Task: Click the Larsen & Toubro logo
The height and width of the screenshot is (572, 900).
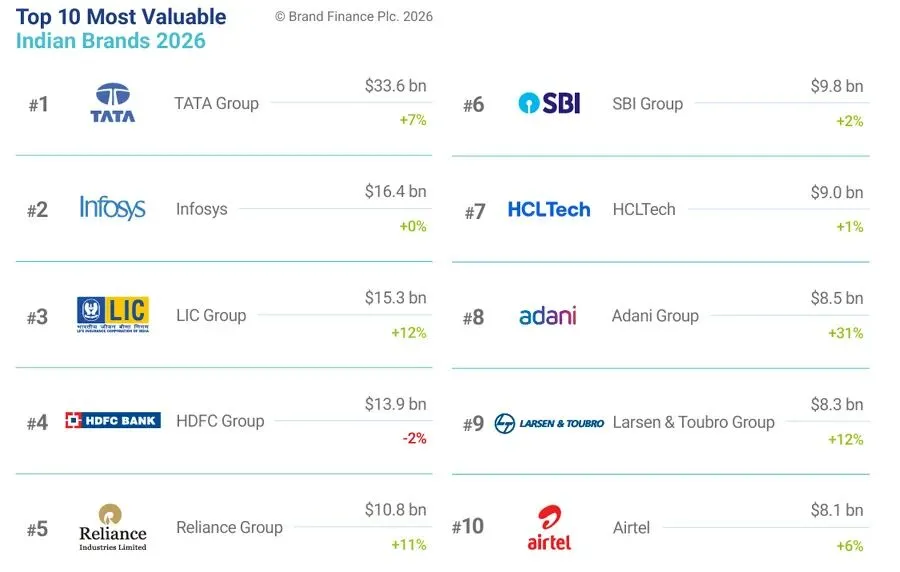Action: [x=549, y=423]
